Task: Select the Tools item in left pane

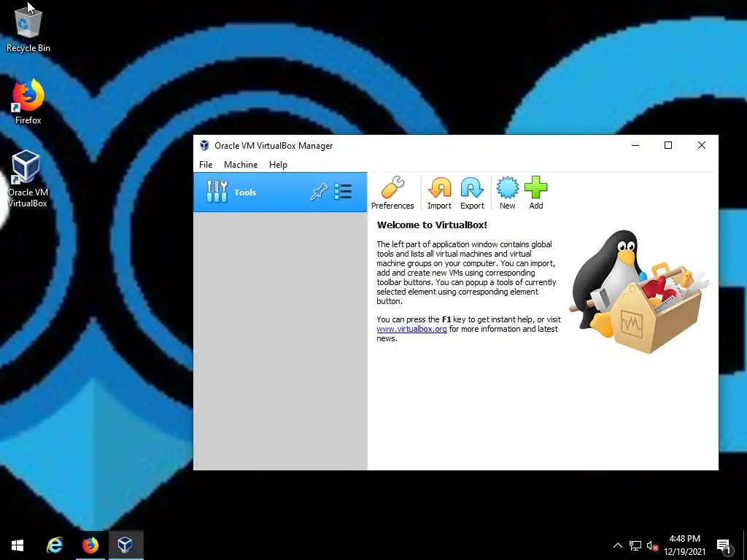Action: [x=280, y=192]
